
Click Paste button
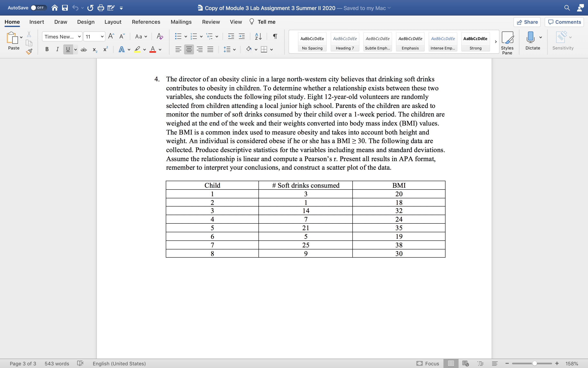[x=14, y=41]
